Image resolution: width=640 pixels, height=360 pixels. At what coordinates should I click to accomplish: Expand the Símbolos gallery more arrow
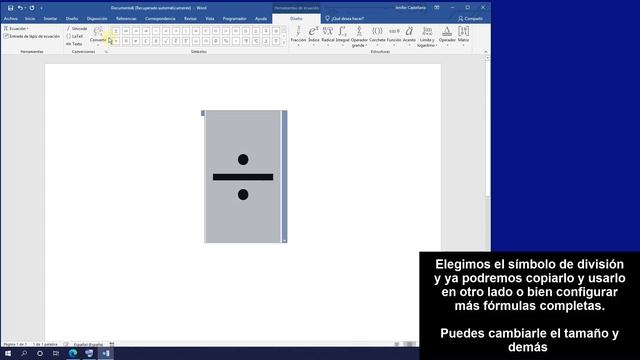tap(284, 43)
